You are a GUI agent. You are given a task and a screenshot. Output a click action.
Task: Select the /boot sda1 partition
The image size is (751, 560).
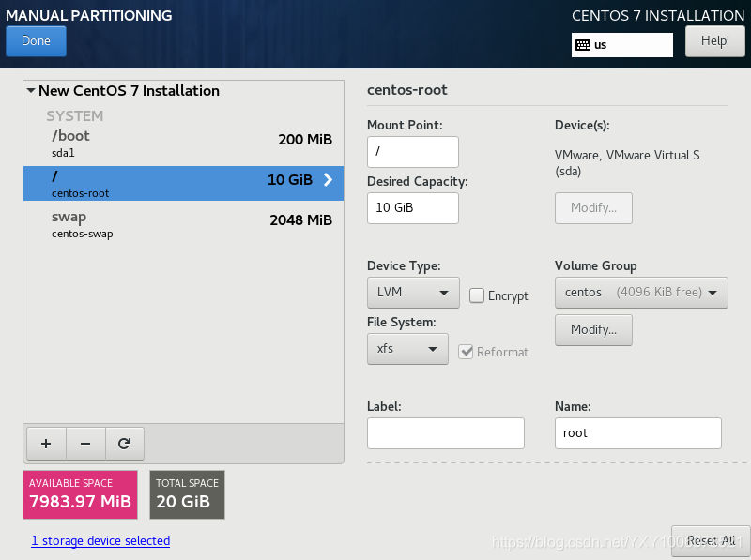point(183,144)
